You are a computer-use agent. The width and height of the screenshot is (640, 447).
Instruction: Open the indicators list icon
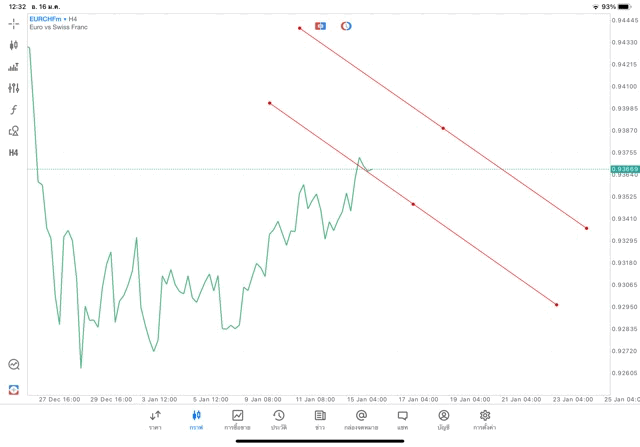point(14,67)
